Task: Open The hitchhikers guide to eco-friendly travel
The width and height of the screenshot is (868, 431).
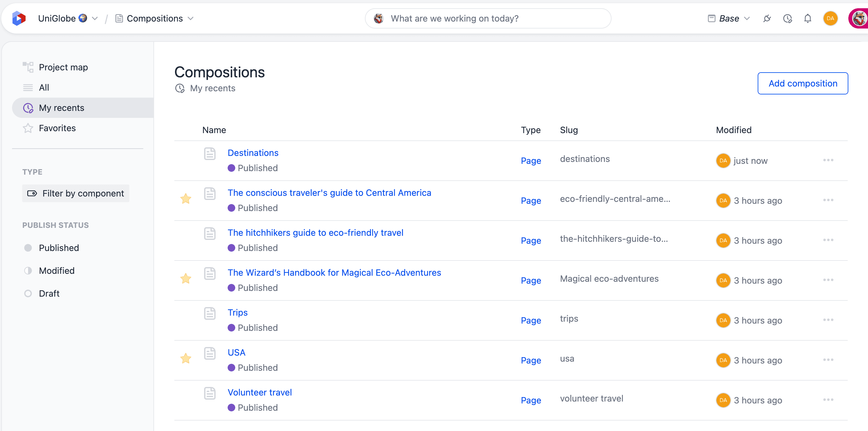Action: pos(315,233)
